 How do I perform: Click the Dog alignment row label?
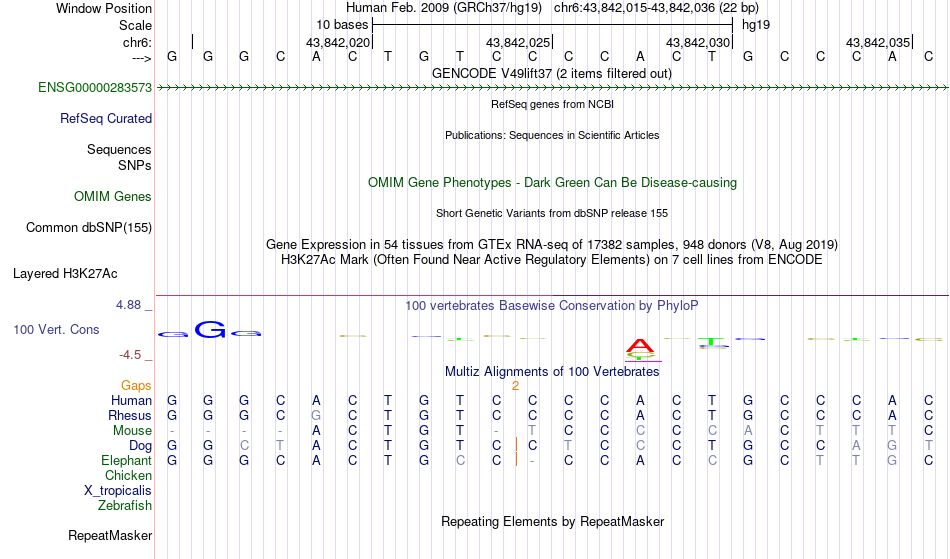point(141,446)
